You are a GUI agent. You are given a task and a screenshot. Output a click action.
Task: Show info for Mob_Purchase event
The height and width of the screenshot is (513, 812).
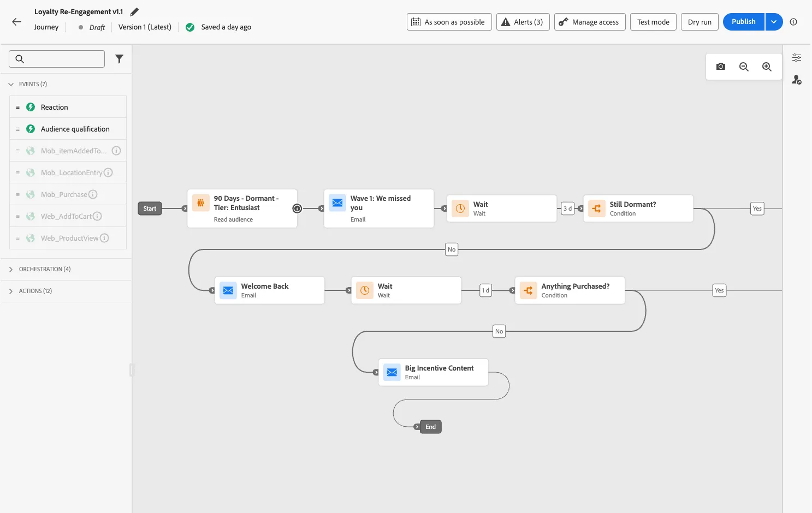[x=93, y=194]
